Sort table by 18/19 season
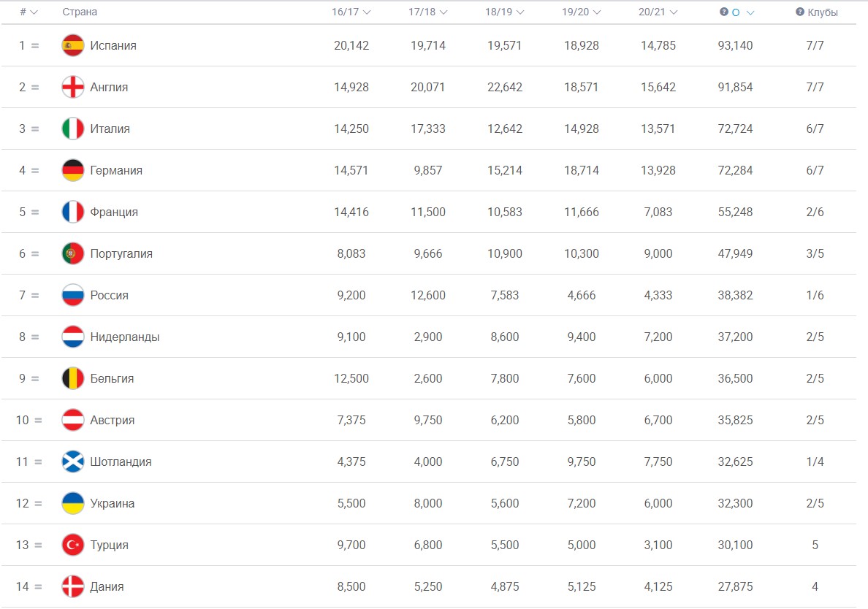This screenshot has width=868, height=609. point(504,12)
